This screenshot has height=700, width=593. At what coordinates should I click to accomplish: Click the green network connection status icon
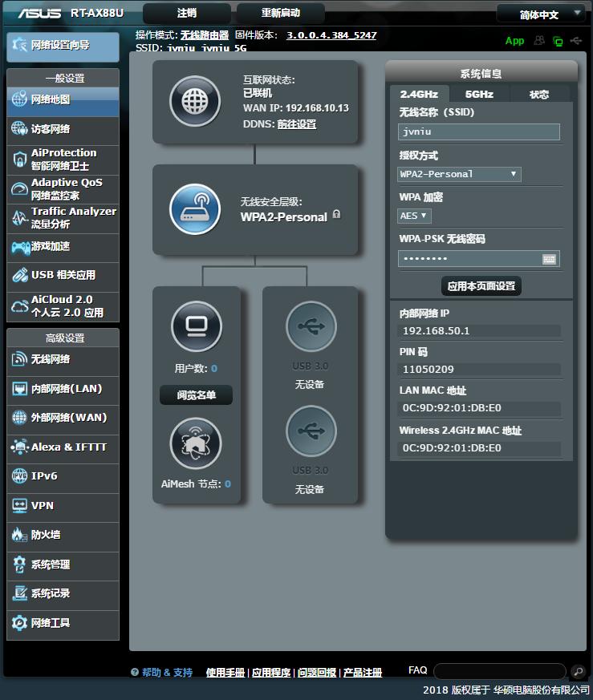[558, 41]
